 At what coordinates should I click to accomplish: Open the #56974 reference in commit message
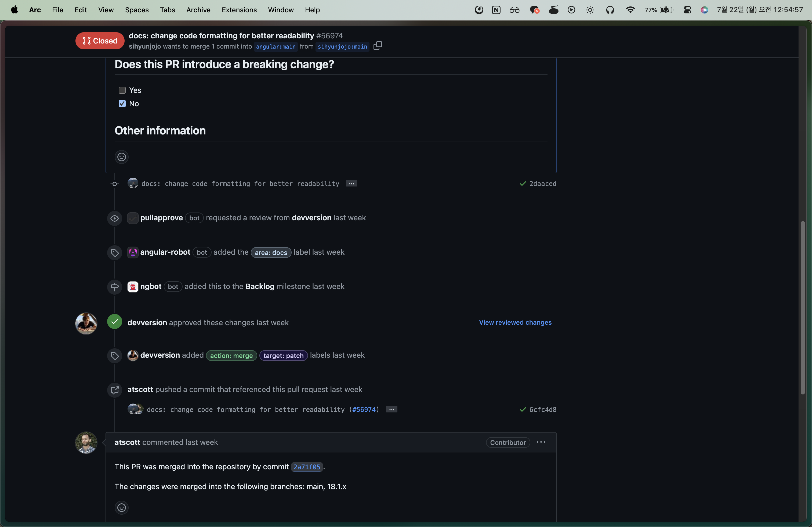tap(364, 409)
